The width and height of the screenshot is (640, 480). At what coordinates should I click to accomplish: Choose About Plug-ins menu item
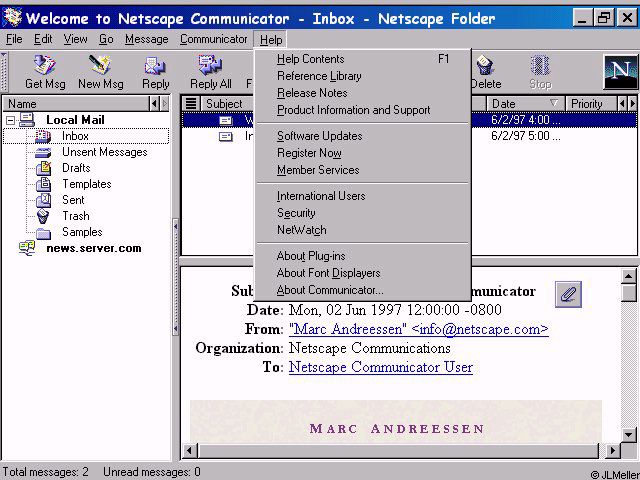click(363, 256)
